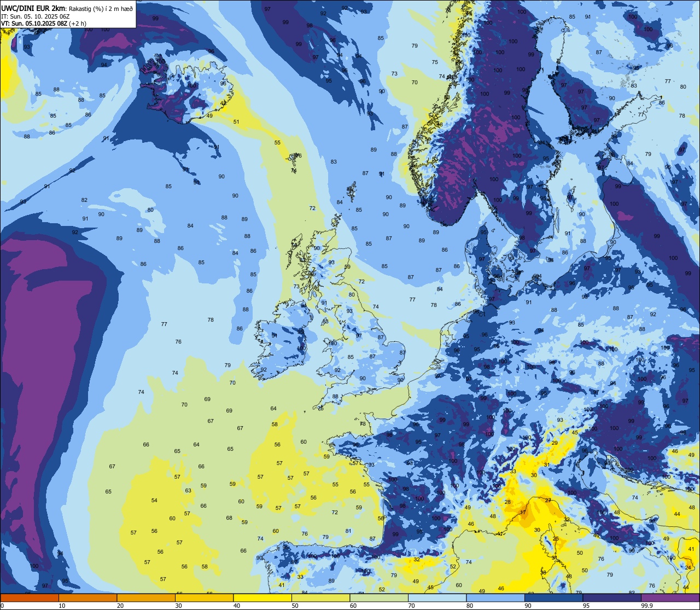
Task: Click the initial time 'IT: Sun. 05. 10. 2025 06Z'
Action: (35, 16)
